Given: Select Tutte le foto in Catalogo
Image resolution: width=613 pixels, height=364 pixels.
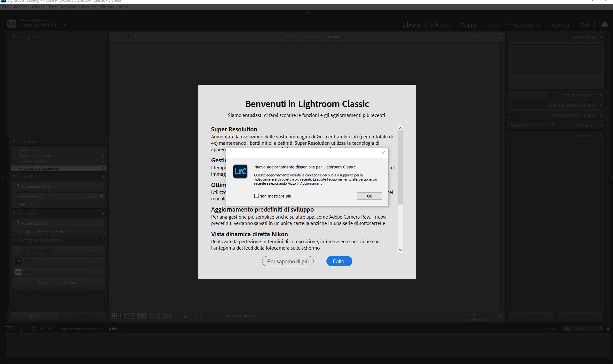Looking at the screenshot, I should (x=59, y=149).
